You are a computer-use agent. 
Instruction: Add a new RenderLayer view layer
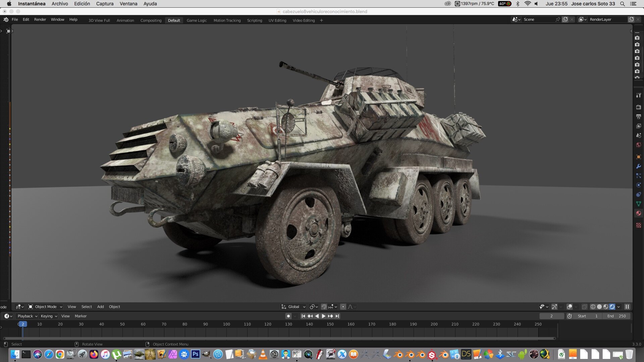click(631, 19)
